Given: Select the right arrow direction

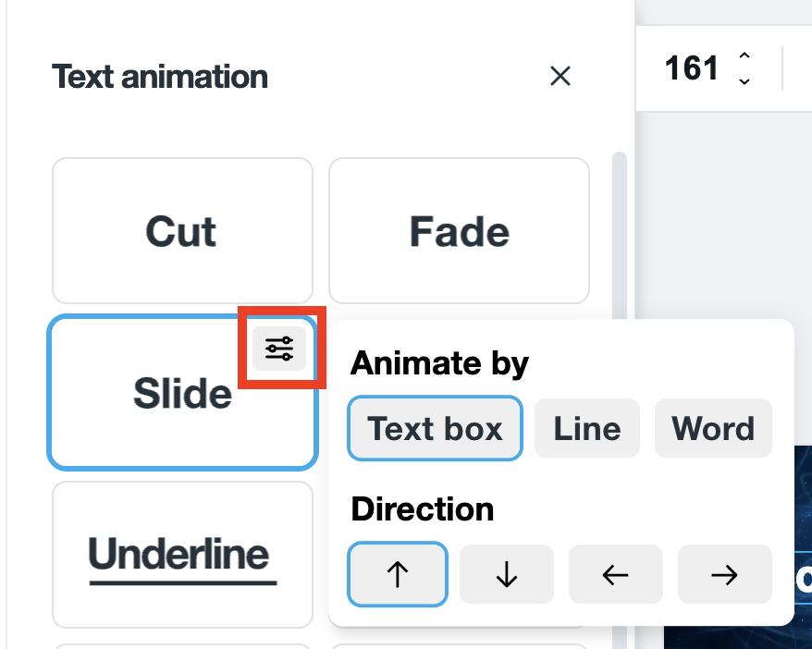Looking at the screenshot, I should [x=724, y=574].
